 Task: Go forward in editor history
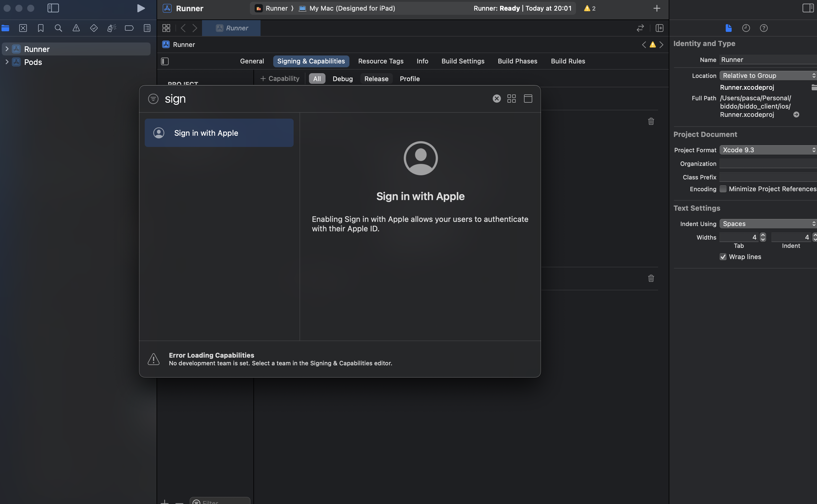tap(195, 28)
